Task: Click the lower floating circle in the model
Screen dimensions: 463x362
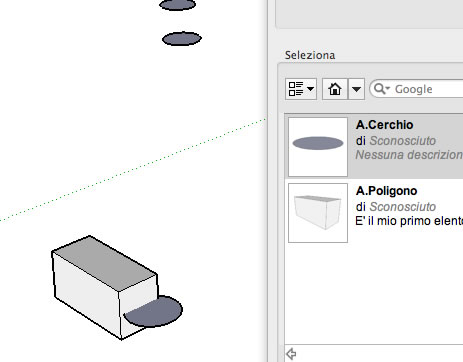Action: (x=182, y=39)
